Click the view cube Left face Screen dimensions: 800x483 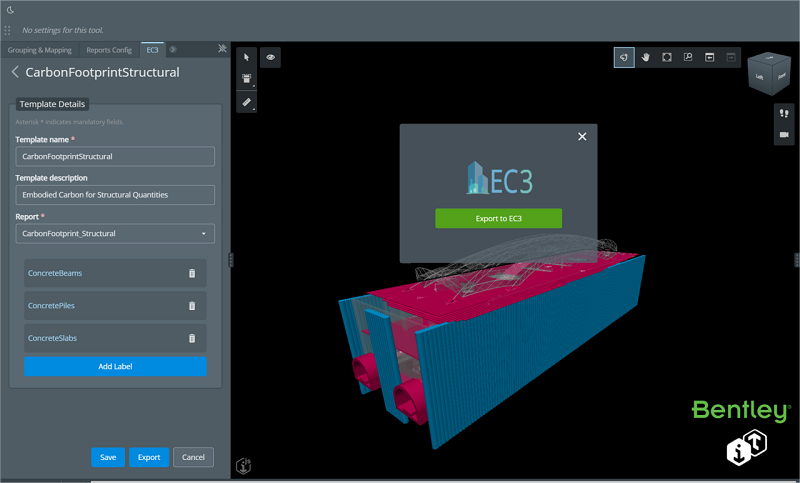(759, 77)
